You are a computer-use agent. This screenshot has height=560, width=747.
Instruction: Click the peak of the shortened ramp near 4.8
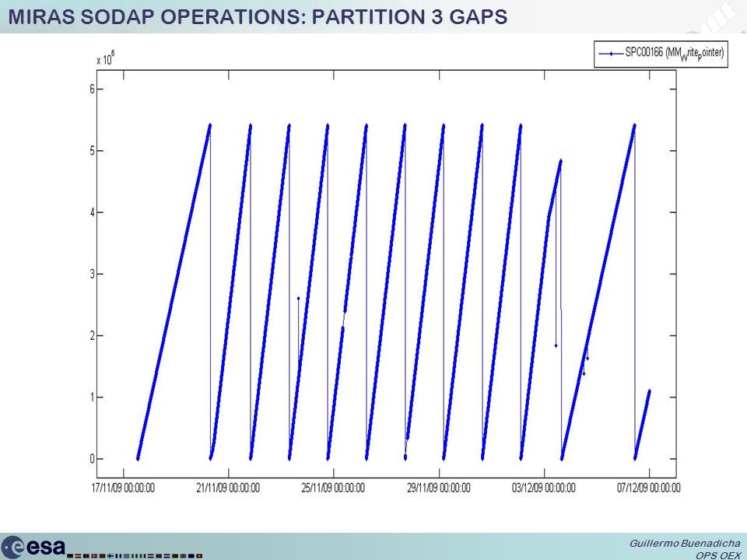pyautogui.click(x=561, y=161)
